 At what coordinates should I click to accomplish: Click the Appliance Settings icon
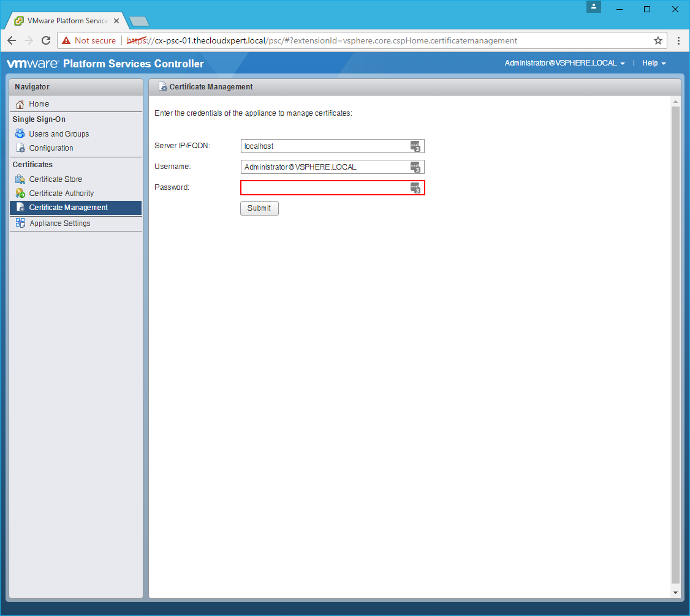click(x=20, y=223)
